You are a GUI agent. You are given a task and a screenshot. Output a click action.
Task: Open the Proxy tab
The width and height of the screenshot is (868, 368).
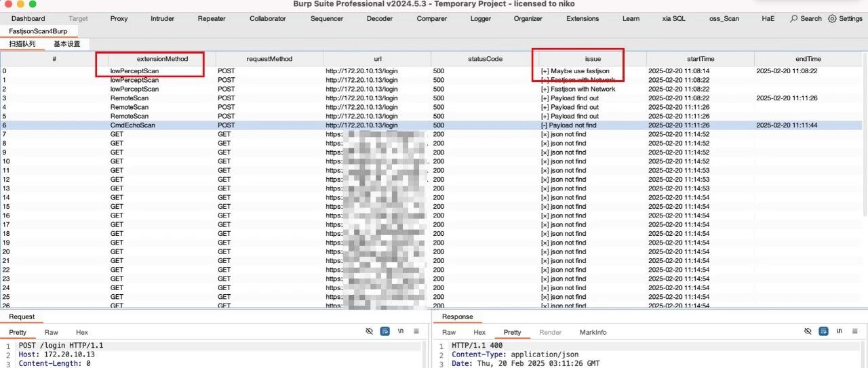pyautogui.click(x=119, y=19)
